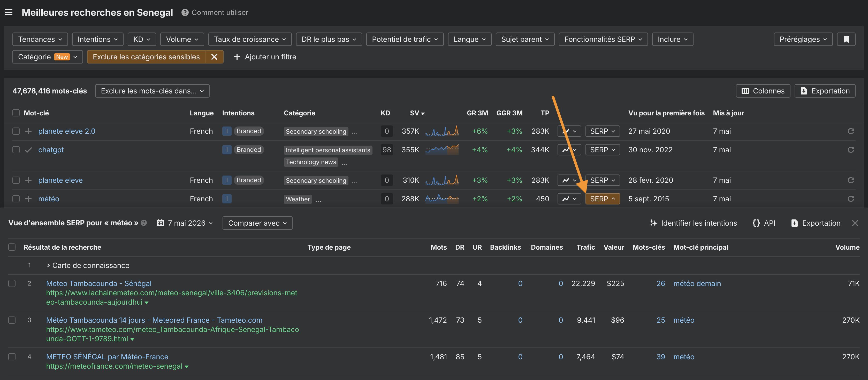Viewport: 868px width, 380px height.
Task: Expand 'Carte de connaissance' result row
Action: point(88,266)
